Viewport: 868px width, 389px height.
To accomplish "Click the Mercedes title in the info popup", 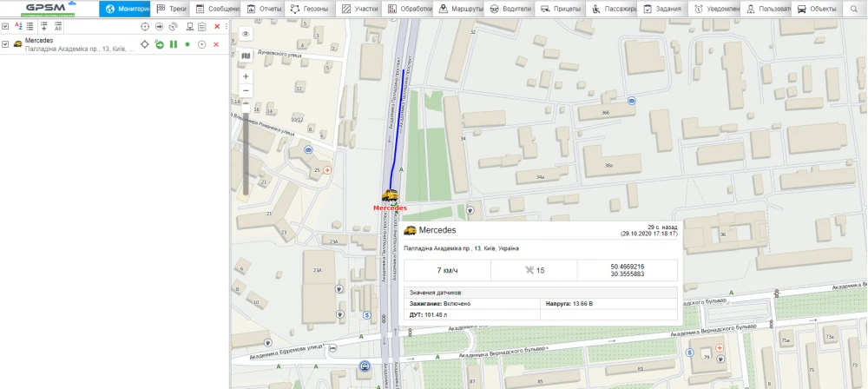I will click(x=437, y=229).
